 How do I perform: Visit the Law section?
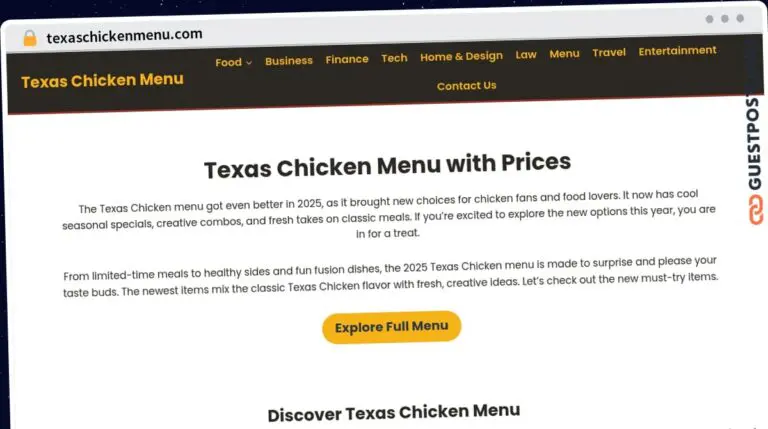[x=526, y=54]
